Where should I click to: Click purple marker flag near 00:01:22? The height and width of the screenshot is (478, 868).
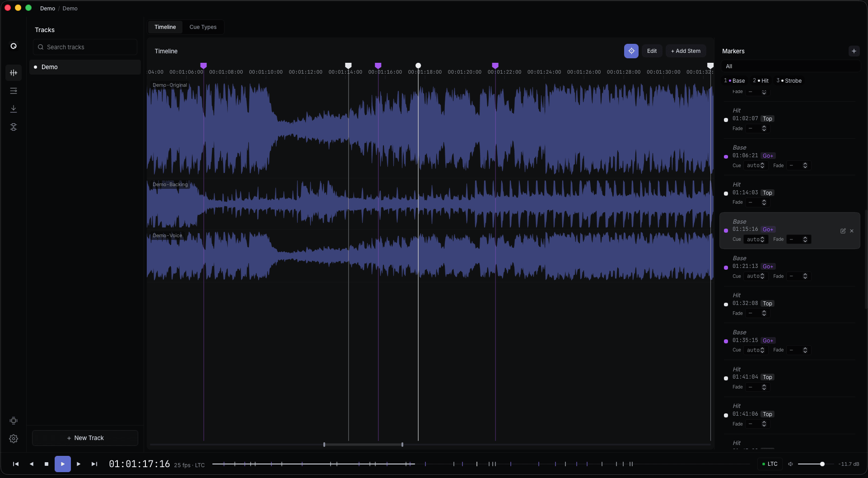click(495, 66)
